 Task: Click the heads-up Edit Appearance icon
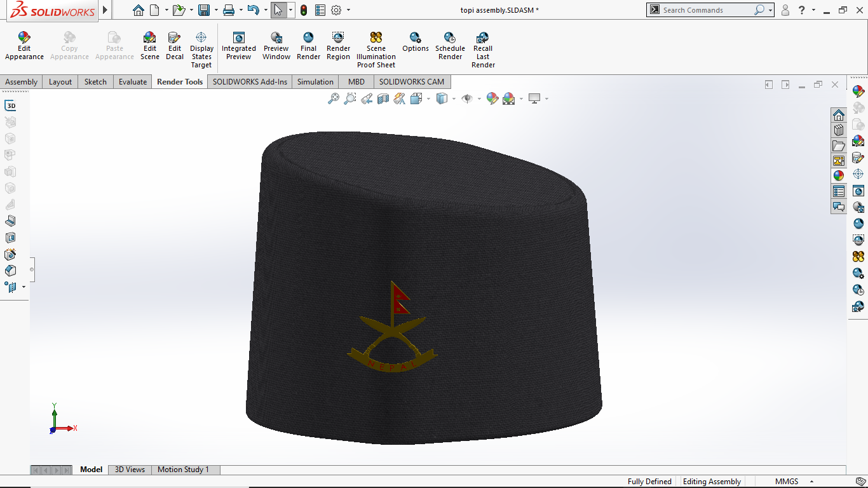point(492,98)
